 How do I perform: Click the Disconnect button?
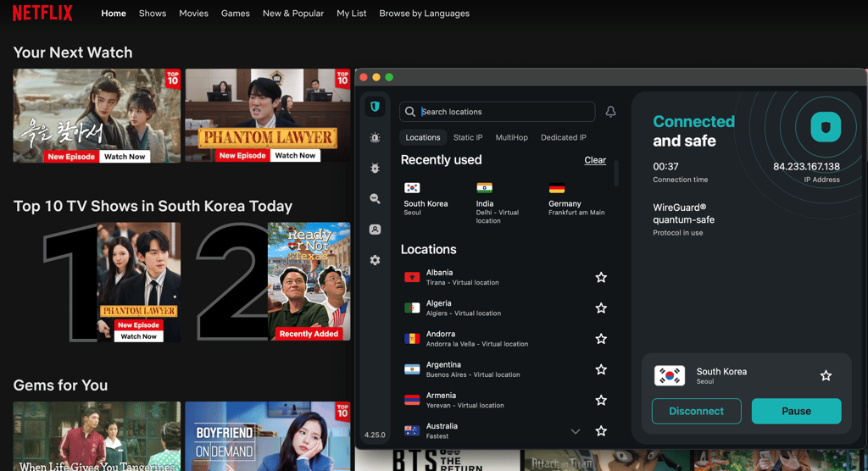pos(697,411)
